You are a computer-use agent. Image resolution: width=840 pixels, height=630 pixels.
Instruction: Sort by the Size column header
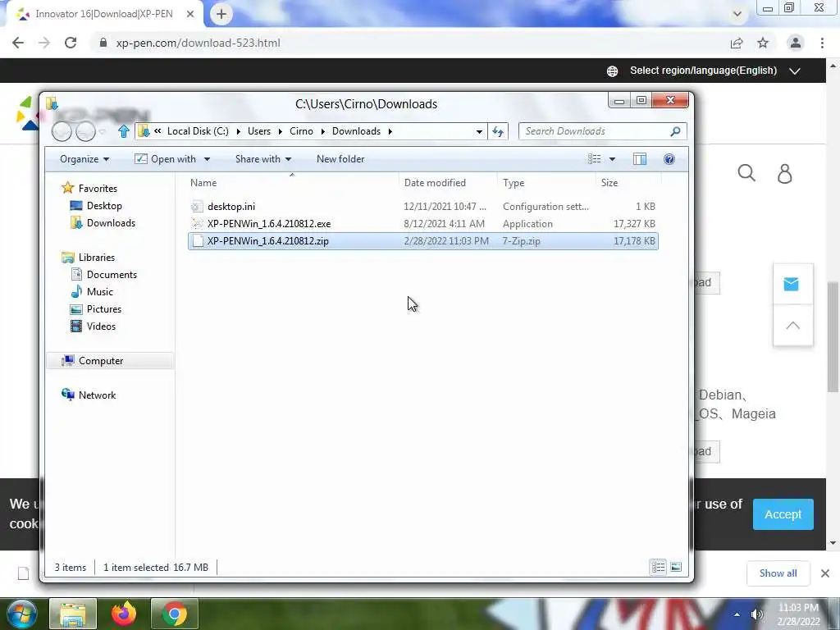point(628,183)
